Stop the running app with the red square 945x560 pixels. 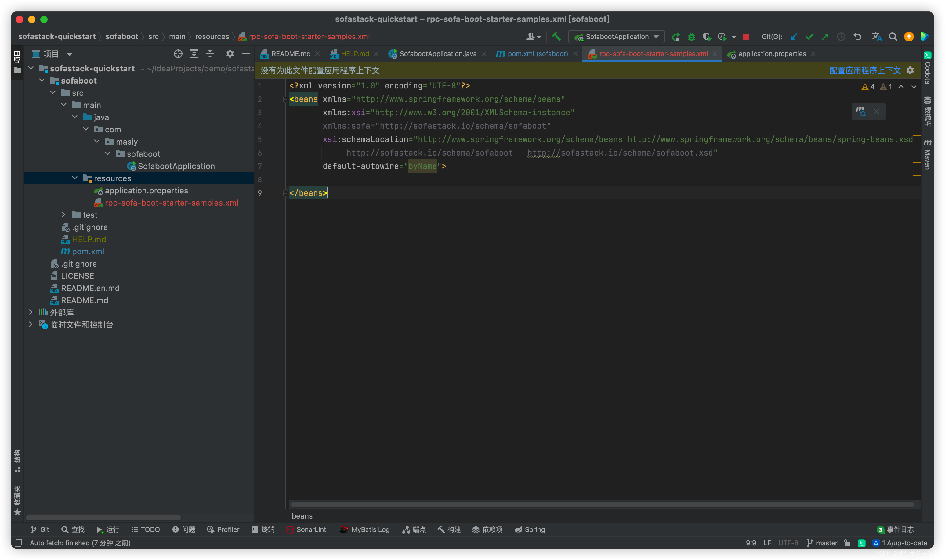746,37
